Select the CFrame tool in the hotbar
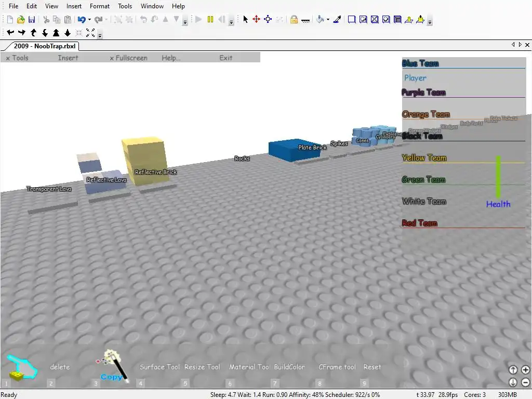Image resolution: width=532 pixels, height=399 pixels. [337, 367]
